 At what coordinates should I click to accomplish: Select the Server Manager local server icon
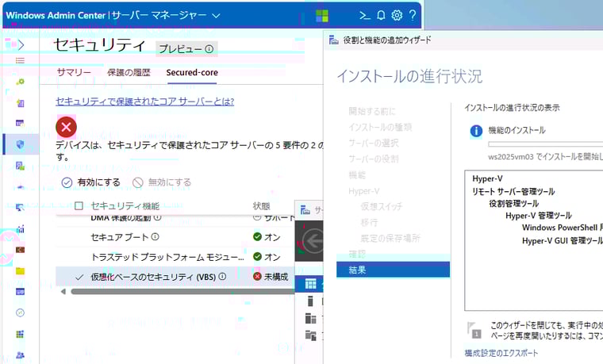311,301
